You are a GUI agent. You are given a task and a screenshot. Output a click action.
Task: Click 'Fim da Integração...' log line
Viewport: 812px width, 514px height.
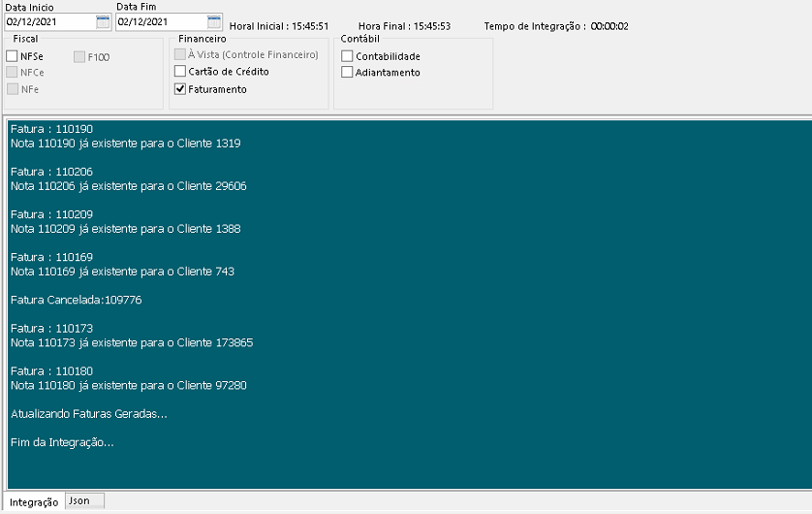pos(62,442)
